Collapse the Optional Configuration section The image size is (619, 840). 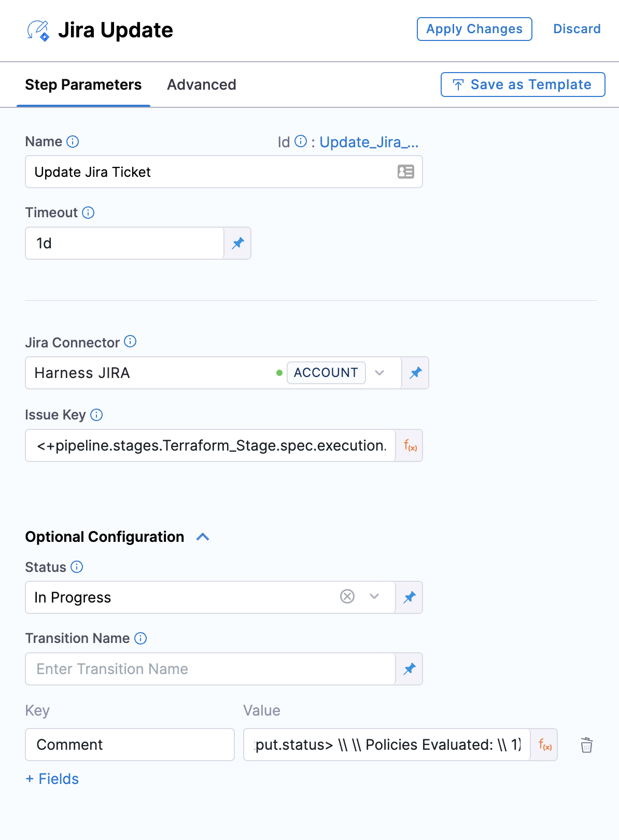tap(203, 537)
